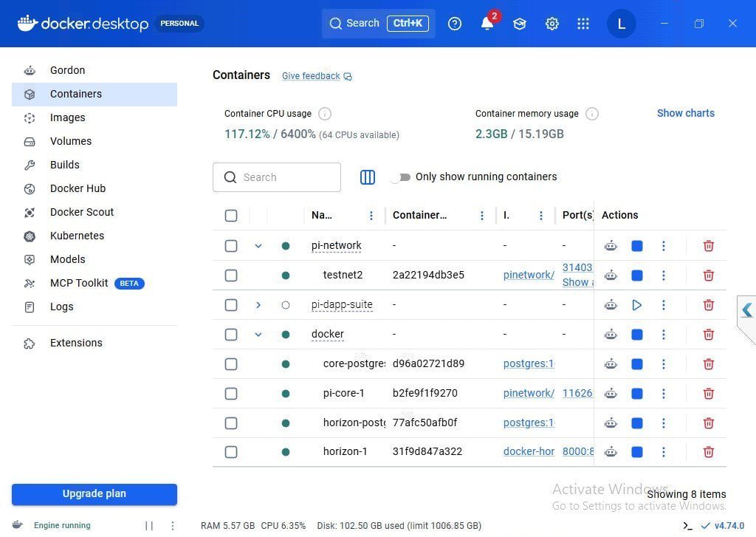This screenshot has height=537, width=756.
Task: Start the pi-dapp-suite stack
Action: [637, 305]
